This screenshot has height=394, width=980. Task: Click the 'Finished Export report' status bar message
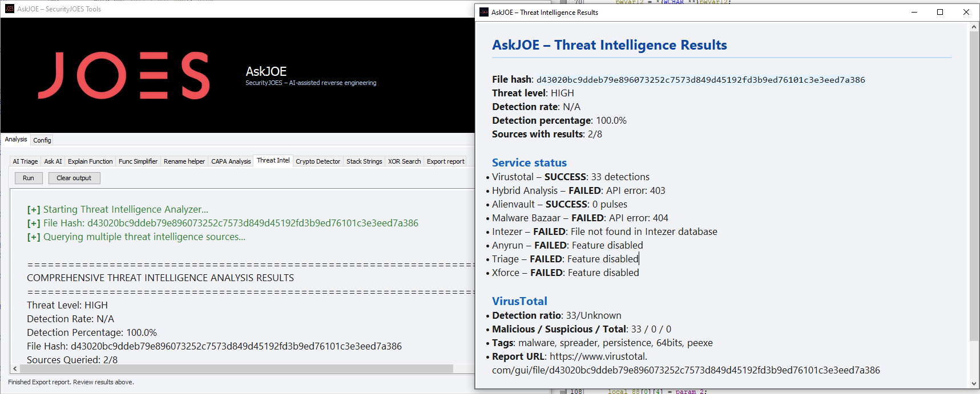point(71,382)
